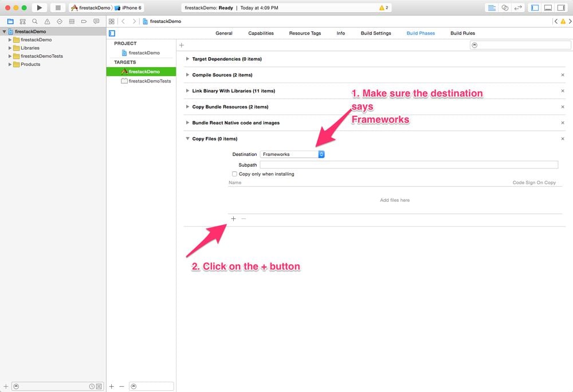Open the Build Settings tab
Screen dimensions: 573x392
376,33
